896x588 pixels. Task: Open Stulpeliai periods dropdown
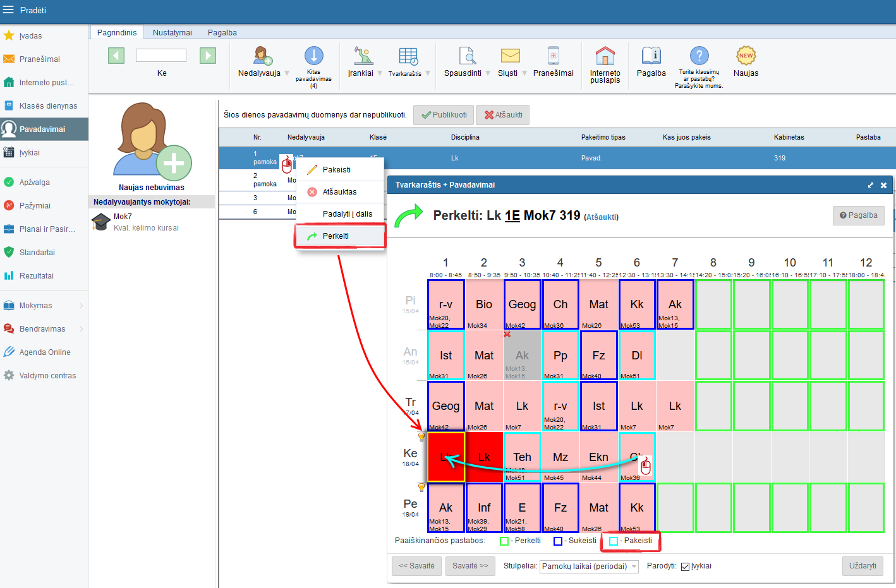590,567
